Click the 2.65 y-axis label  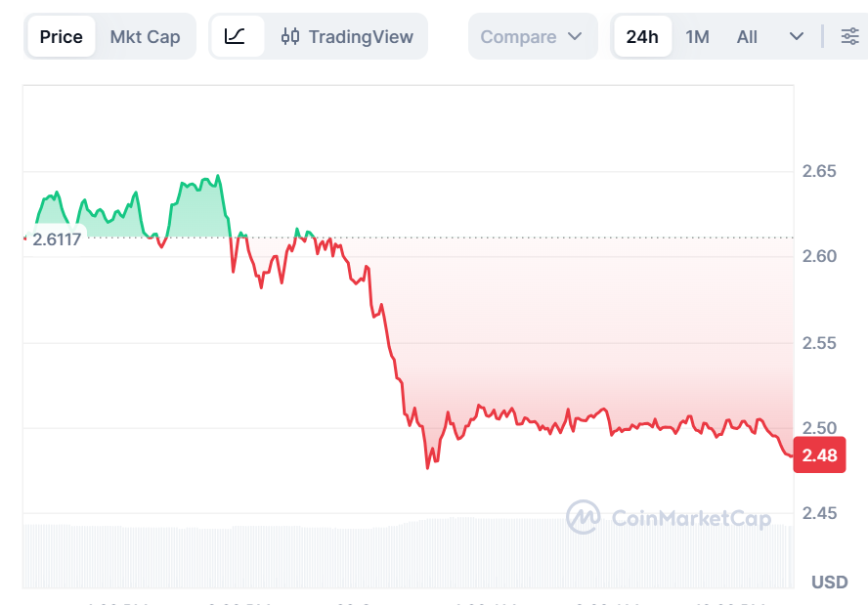[819, 171]
